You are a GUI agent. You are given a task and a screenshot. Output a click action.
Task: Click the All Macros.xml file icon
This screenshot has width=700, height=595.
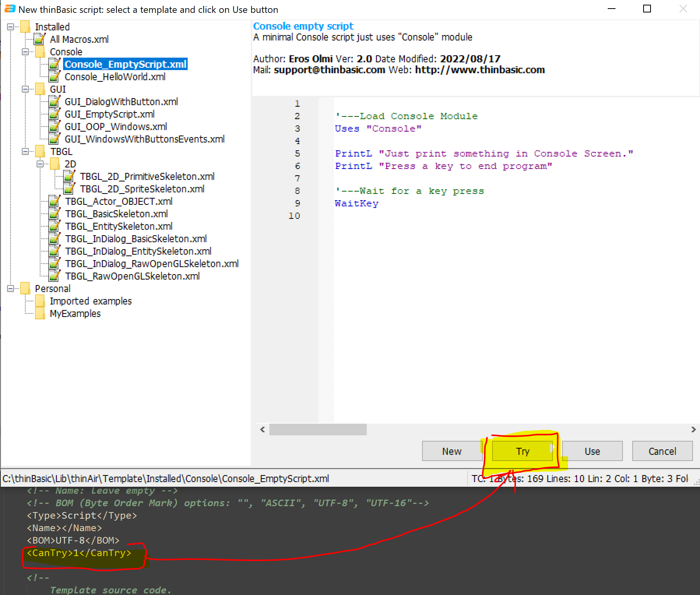point(39,39)
